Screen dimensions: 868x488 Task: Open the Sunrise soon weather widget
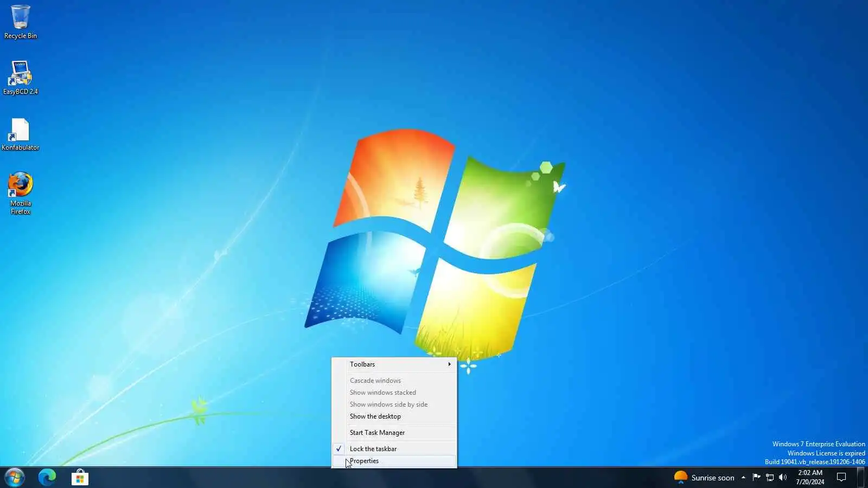click(704, 477)
